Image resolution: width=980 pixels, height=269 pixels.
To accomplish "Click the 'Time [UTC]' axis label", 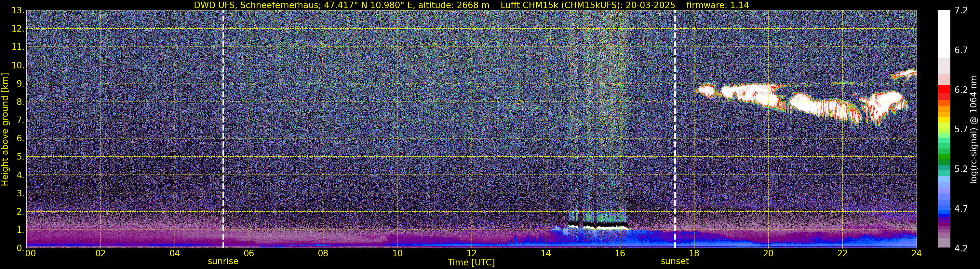I will [471, 262].
